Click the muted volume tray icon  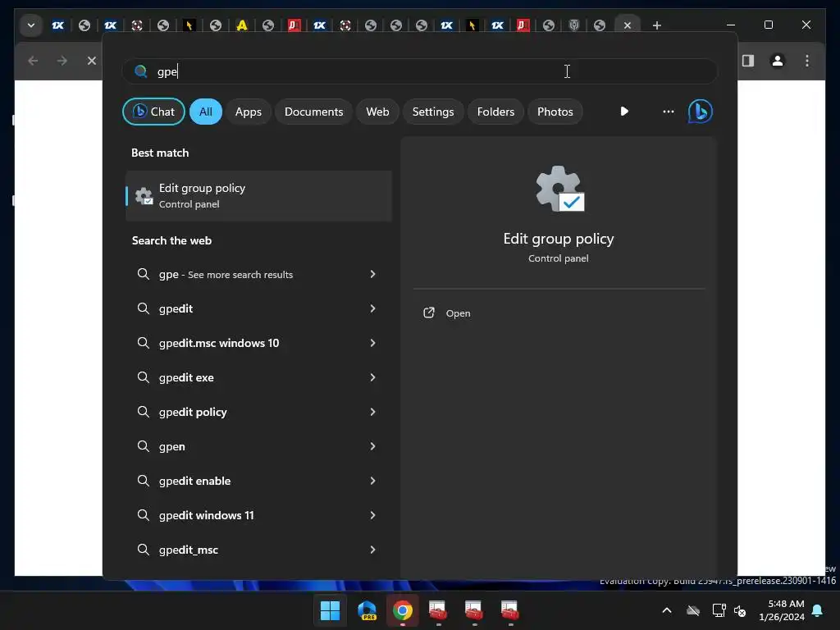pyautogui.click(x=741, y=610)
